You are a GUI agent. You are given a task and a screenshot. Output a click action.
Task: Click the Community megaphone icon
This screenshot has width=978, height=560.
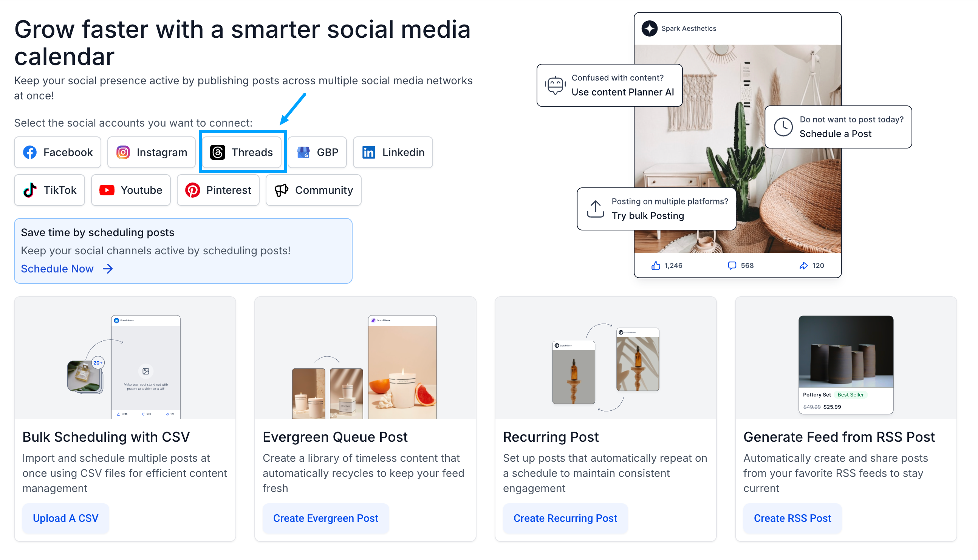coord(281,190)
